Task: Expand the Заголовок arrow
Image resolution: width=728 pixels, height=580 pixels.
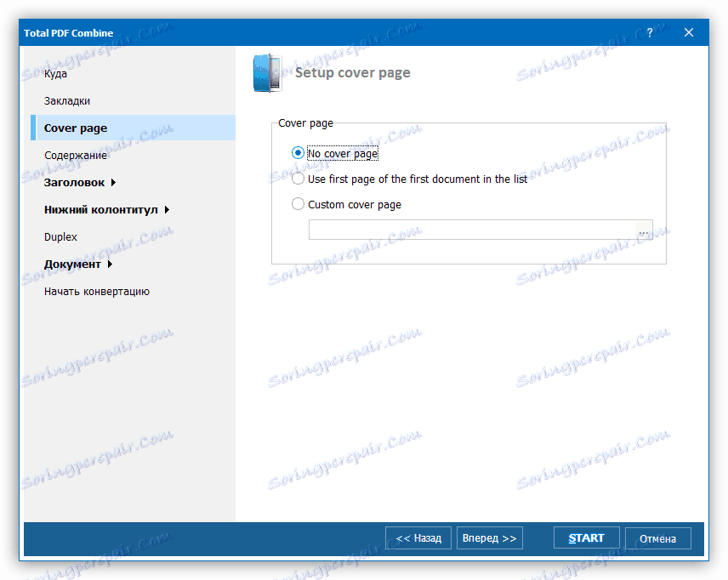Action: pos(113,183)
